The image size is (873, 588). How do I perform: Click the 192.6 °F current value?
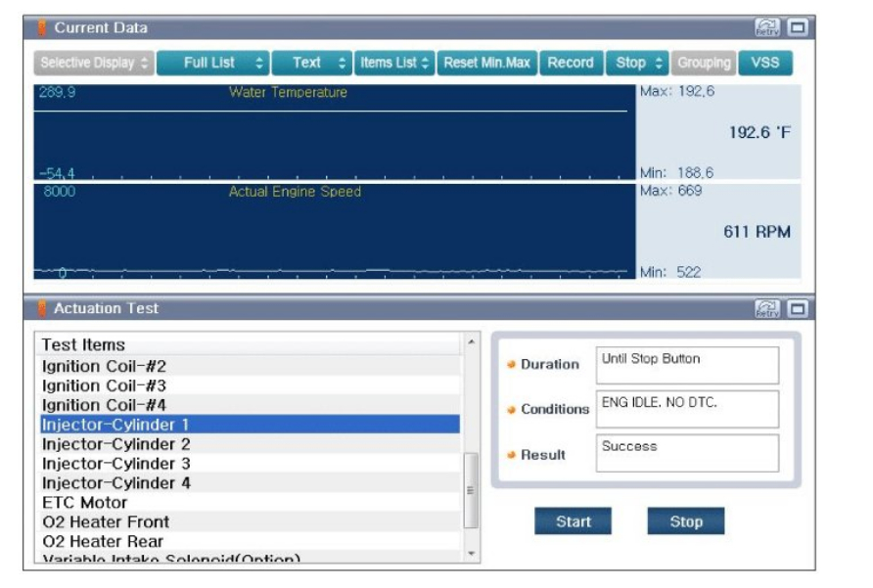(759, 132)
